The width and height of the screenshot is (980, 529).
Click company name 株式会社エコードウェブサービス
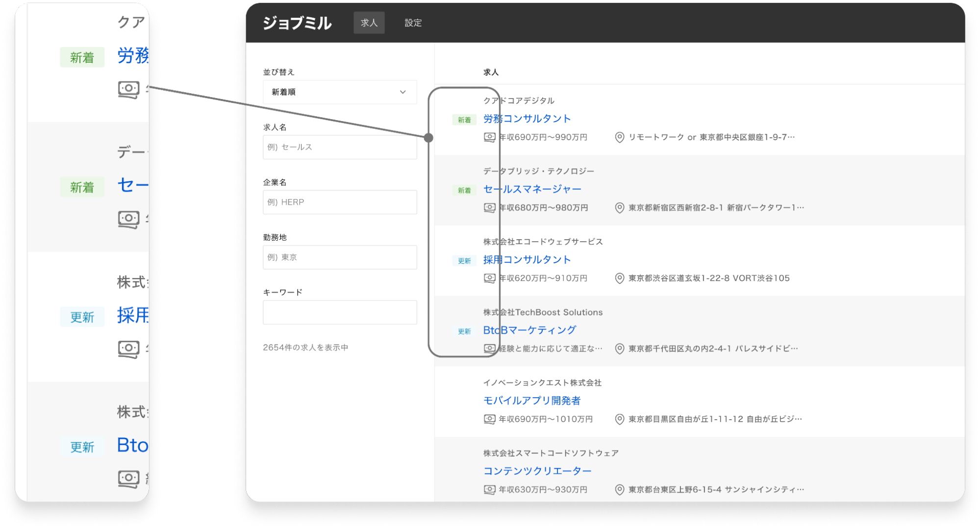(x=543, y=242)
